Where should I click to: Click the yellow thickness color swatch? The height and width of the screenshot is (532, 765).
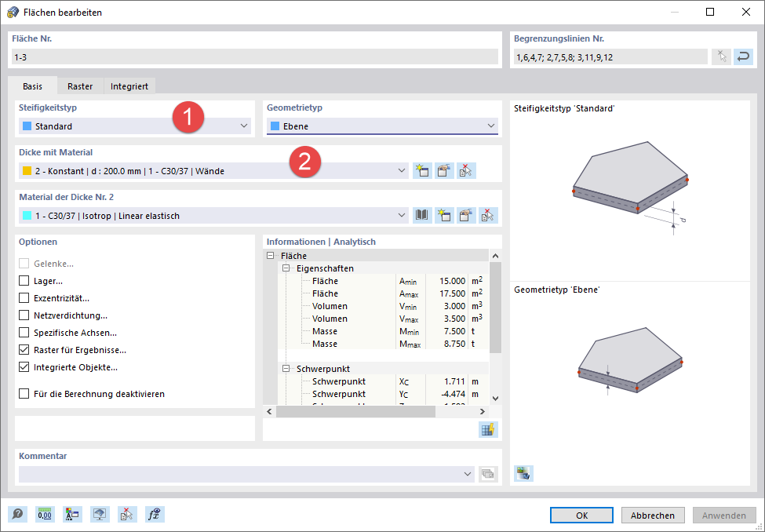click(x=27, y=171)
